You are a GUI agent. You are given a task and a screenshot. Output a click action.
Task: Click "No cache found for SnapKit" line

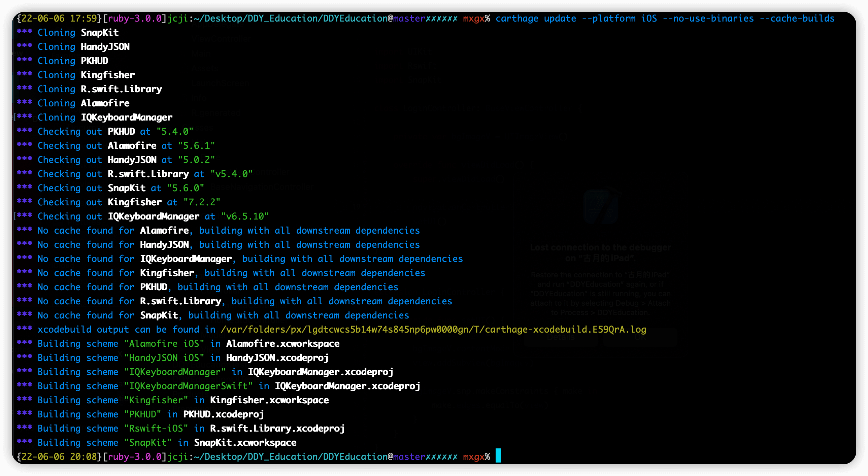point(213,316)
